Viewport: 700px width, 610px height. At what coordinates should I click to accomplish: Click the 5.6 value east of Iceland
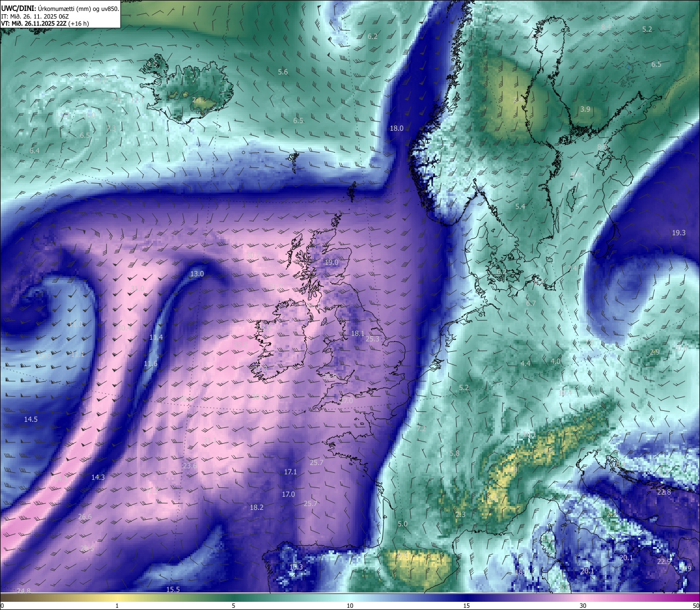click(283, 72)
